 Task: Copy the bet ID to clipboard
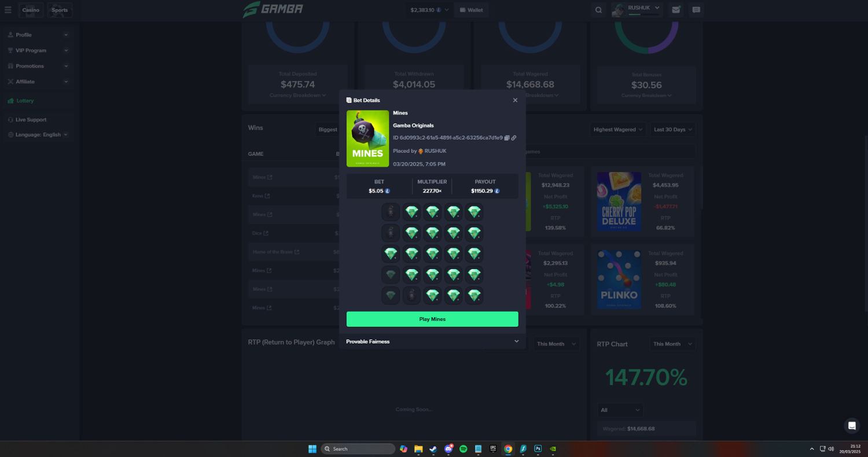click(x=507, y=138)
